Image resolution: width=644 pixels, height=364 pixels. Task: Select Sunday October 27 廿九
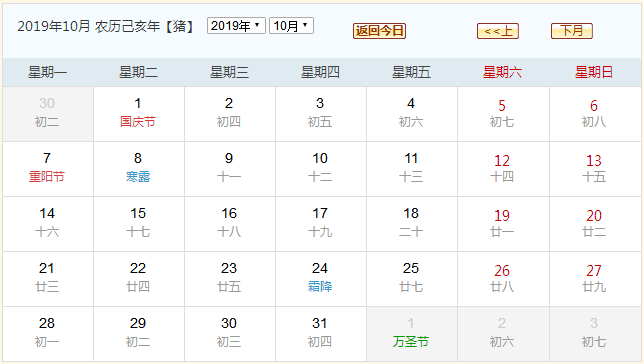click(x=595, y=279)
